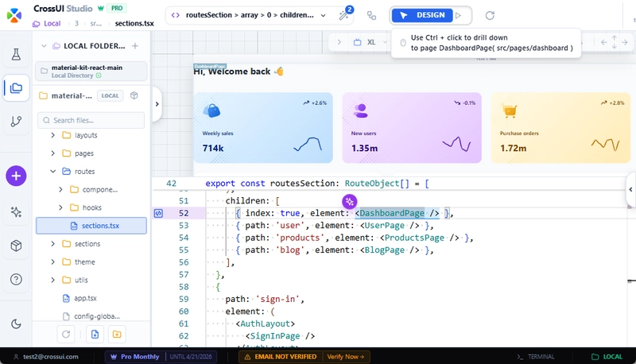Open the file explorer sidebar icon
The width and height of the screenshot is (636, 364).
(x=16, y=88)
